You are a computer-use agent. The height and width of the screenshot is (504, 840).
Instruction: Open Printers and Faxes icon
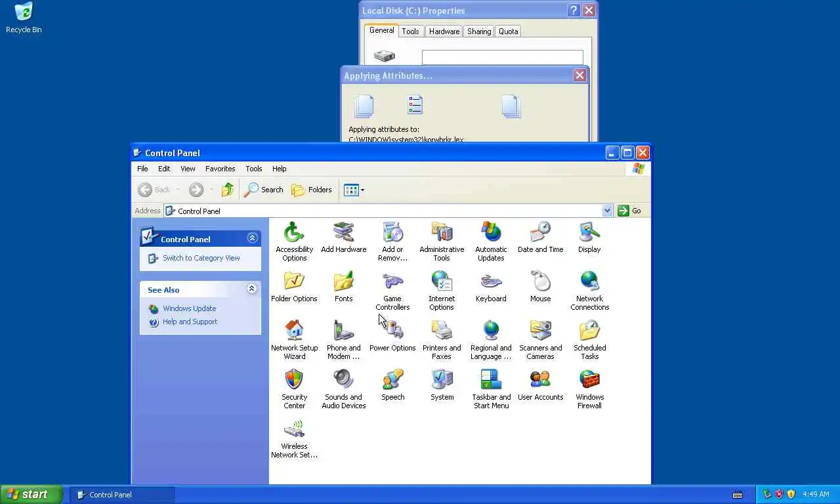[442, 331]
